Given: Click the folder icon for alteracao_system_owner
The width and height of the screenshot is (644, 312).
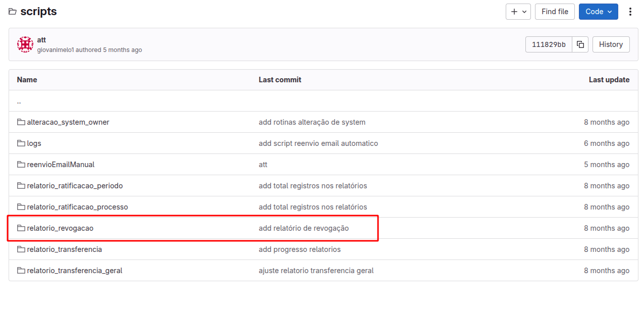Looking at the screenshot, I should [21, 122].
